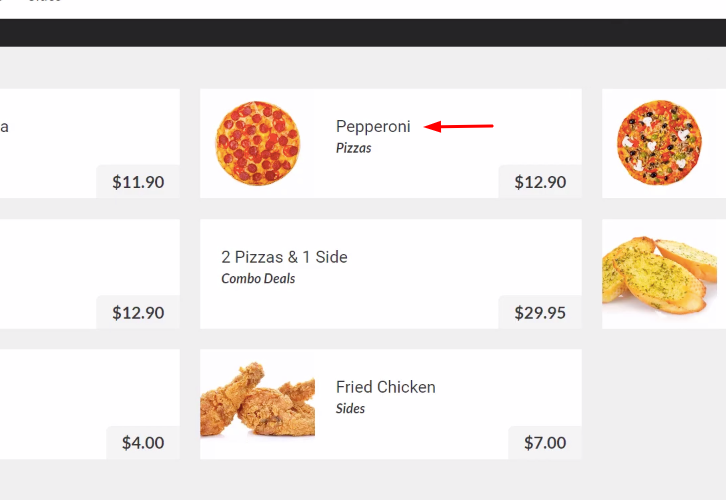Click the partially visible top-left pizza card
This screenshot has width=726, height=500.
coord(90,144)
